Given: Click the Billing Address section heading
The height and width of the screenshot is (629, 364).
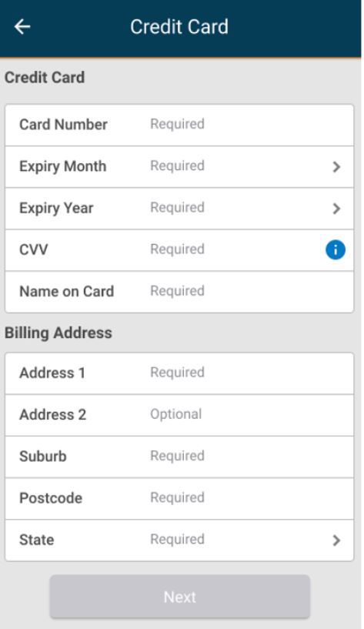Looking at the screenshot, I should coord(58,333).
